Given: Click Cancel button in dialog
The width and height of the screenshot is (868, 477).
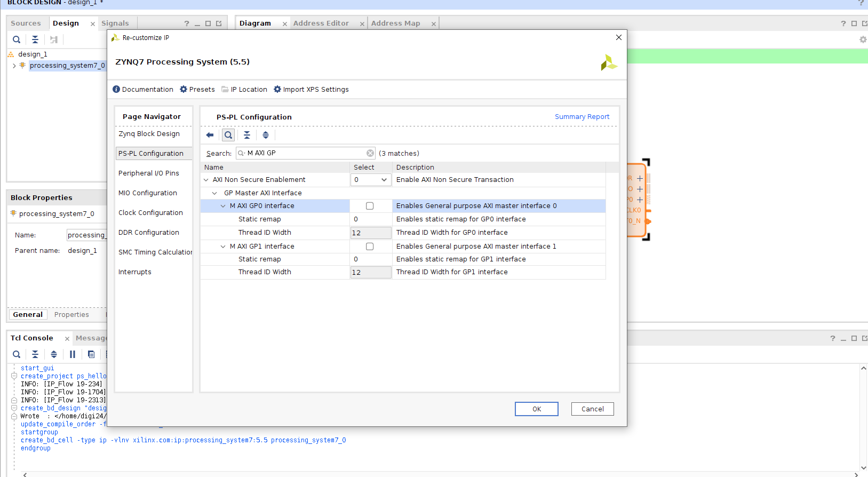Looking at the screenshot, I should tap(593, 409).
